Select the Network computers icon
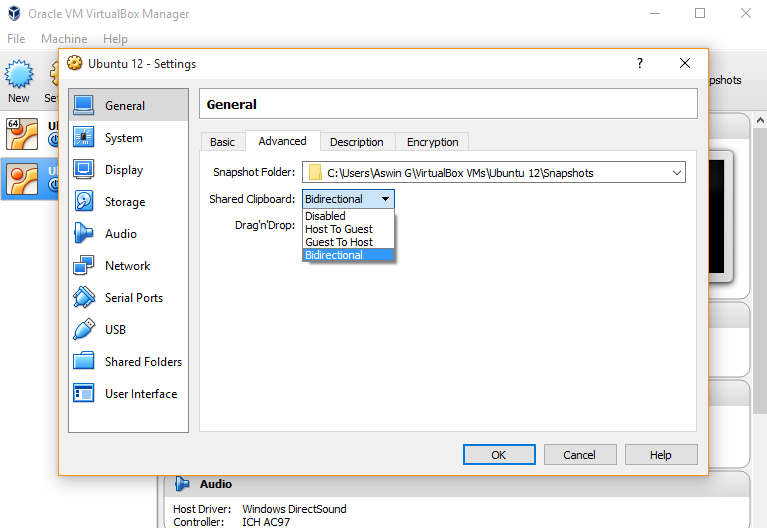This screenshot has height=528, width=767. pos(84,265)
